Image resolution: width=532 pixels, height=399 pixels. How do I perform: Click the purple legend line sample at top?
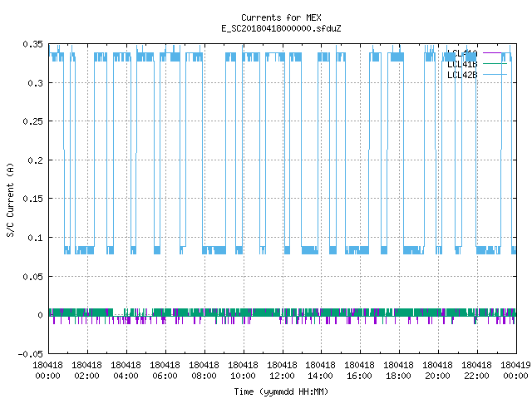coord(492,53)
